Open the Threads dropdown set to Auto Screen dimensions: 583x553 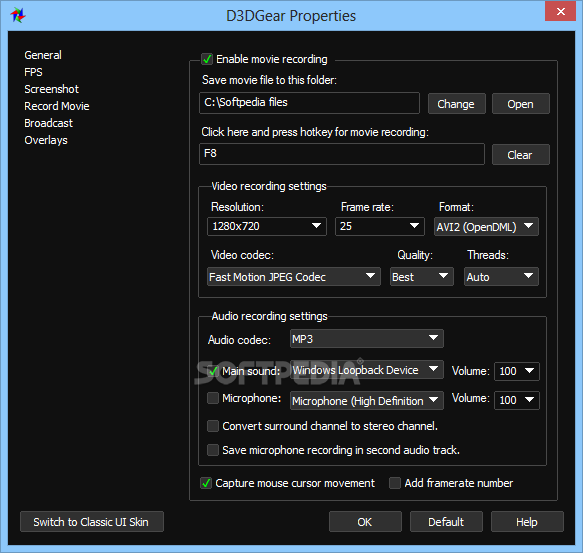501,277
